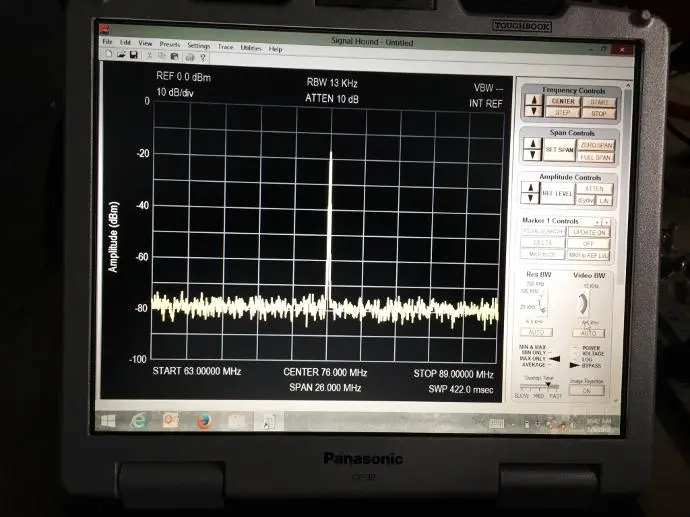This screenshot has height=517, width=690.
Task: Go to next marker with right arrow
Action: pyautogui.click(x=606, y=222)
